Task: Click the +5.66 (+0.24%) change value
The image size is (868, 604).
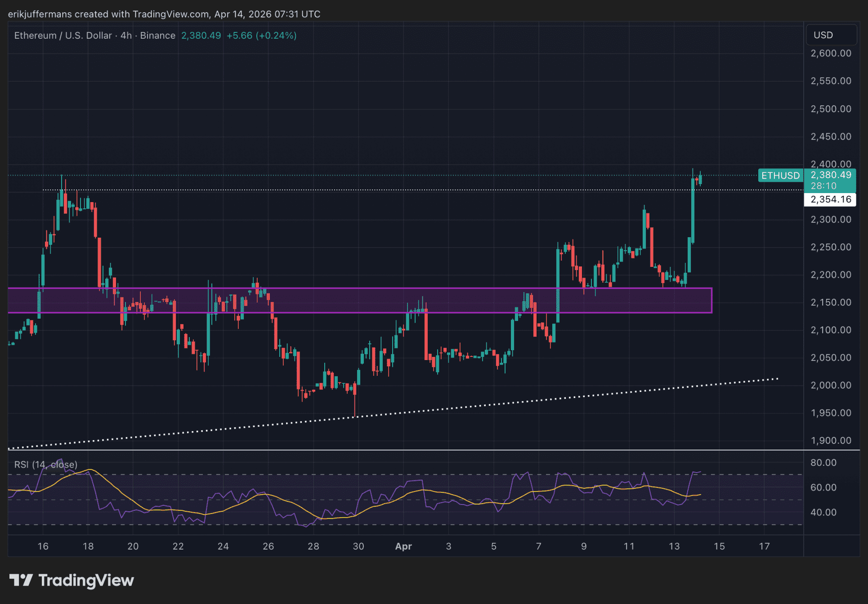Action: (x=261, y=36)
